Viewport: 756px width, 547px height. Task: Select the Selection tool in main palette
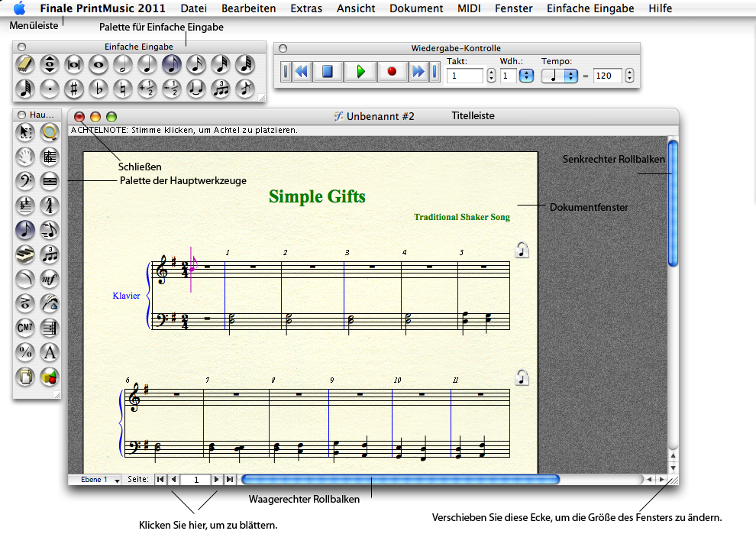(25, 132)
